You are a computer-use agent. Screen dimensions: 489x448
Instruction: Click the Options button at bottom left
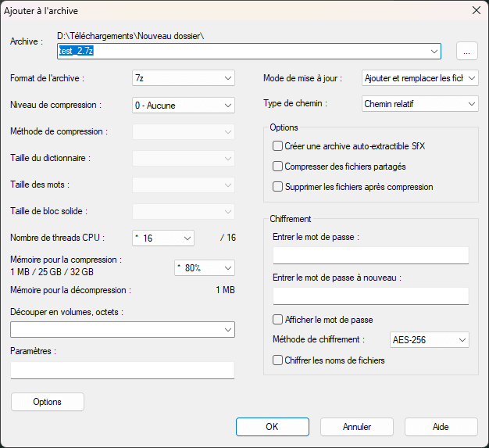[x=48, y=402]
